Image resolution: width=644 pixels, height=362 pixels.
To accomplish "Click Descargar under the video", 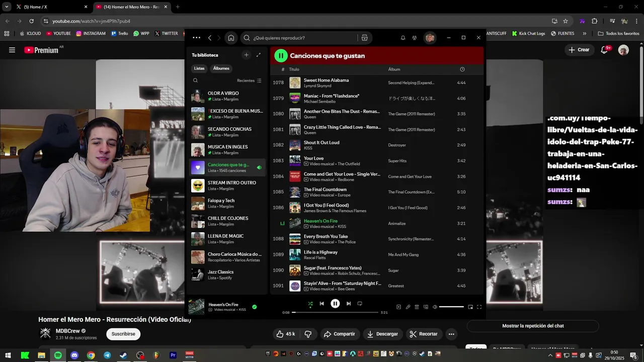I will coord(382,334).
